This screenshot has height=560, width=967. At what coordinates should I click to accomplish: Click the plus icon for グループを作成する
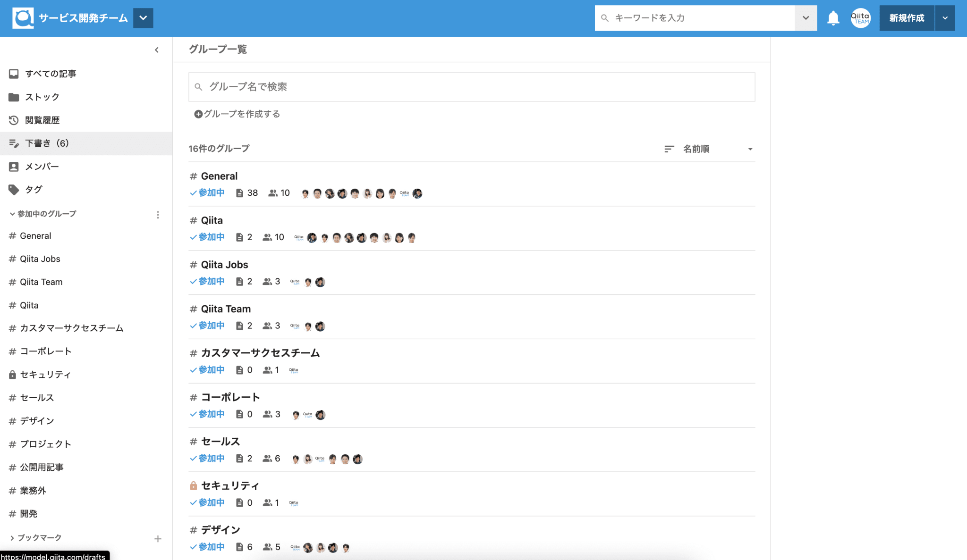198,114
